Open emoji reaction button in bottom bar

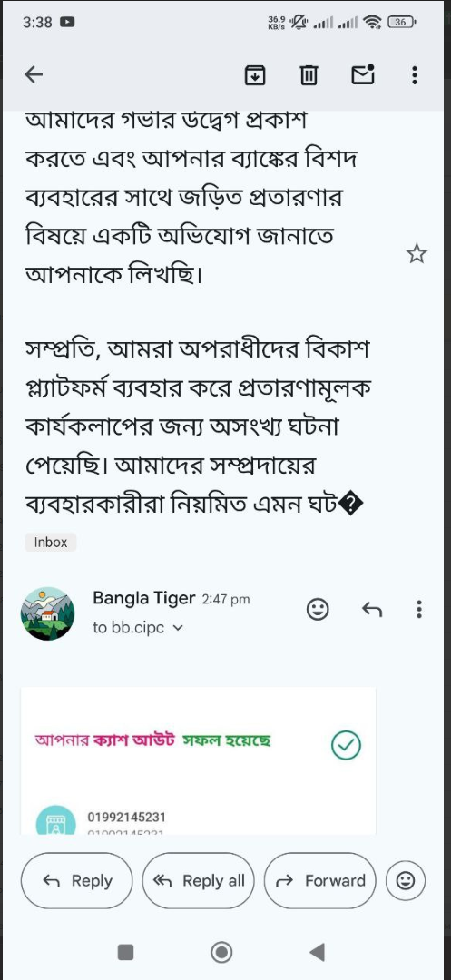point(406,880)
